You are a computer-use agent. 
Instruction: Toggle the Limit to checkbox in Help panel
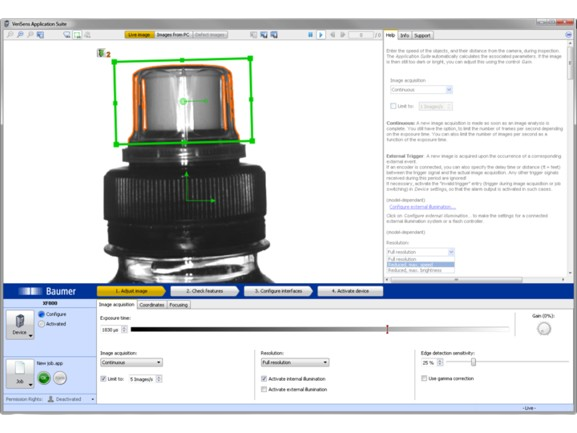tap(393, 106)
